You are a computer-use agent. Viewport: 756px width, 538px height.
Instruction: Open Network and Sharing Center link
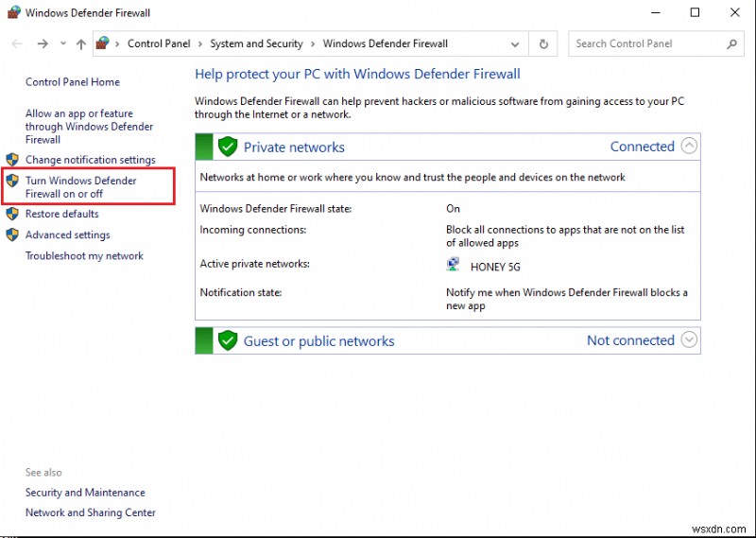tap(91, 512)
